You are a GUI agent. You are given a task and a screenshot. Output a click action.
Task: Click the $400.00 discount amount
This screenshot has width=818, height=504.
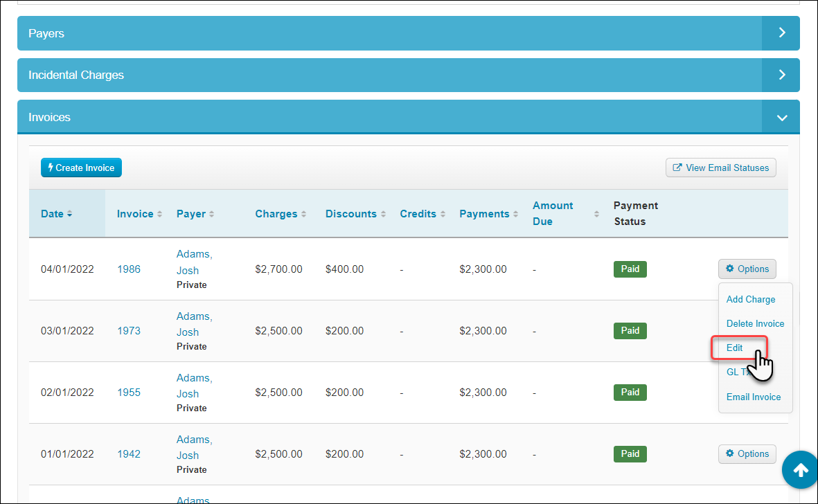click(x=344, y=269)
